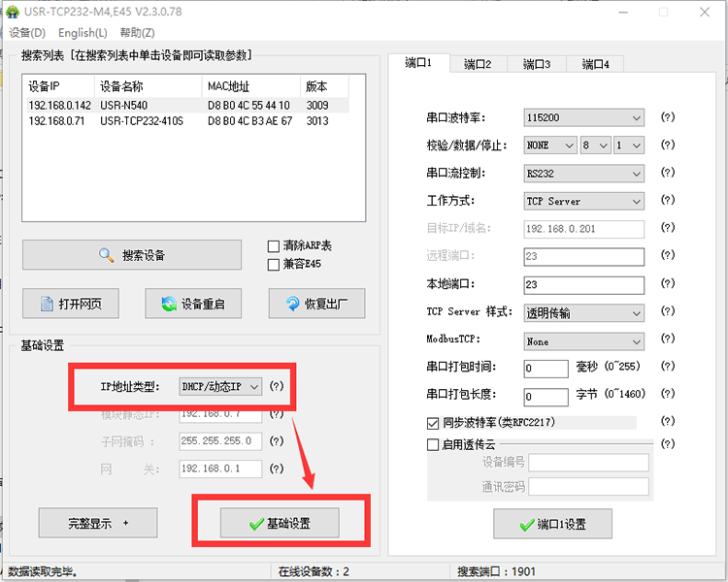Click the 本地端口 input field
The width and height of the screenshot is (728, 582).
tap(583, 285)
